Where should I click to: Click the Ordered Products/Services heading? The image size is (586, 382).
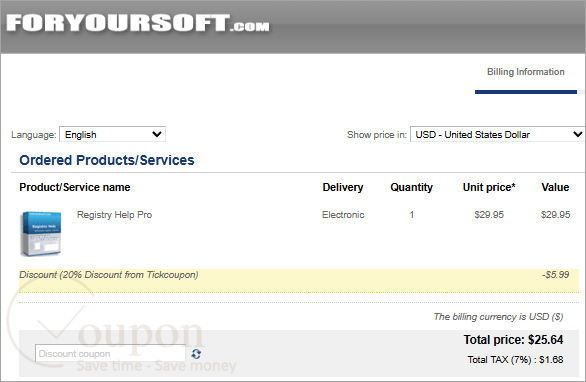point(107,160)
